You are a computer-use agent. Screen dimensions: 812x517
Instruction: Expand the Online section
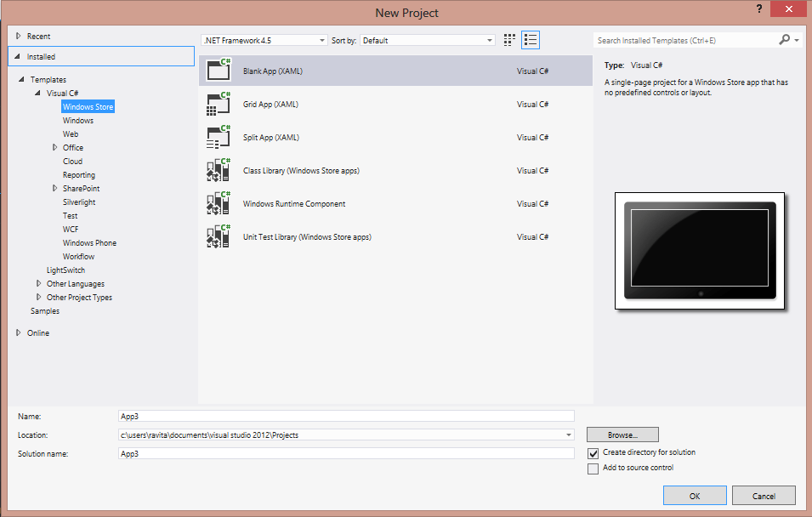click(x=19, y=332)
